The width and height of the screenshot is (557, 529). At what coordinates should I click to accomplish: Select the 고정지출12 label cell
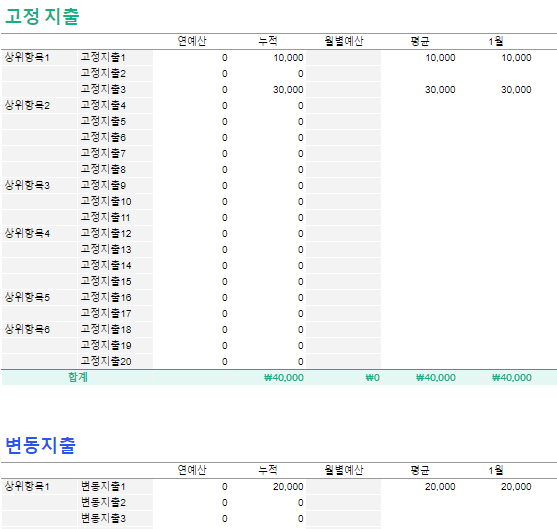[x=115, y=233]
